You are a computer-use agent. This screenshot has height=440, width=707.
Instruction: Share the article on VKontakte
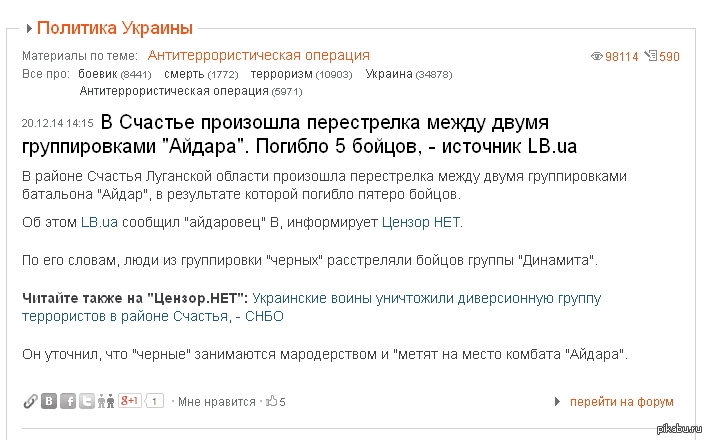click(48, 401)
